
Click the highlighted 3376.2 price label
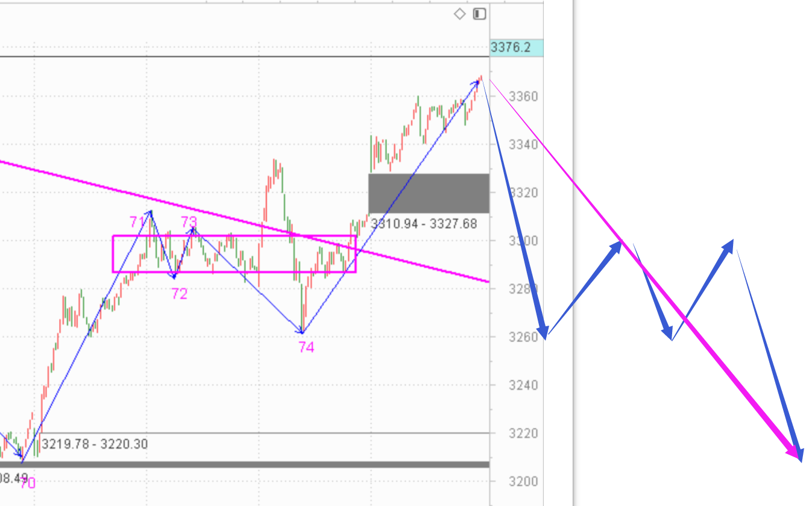(x=517, y=48)
